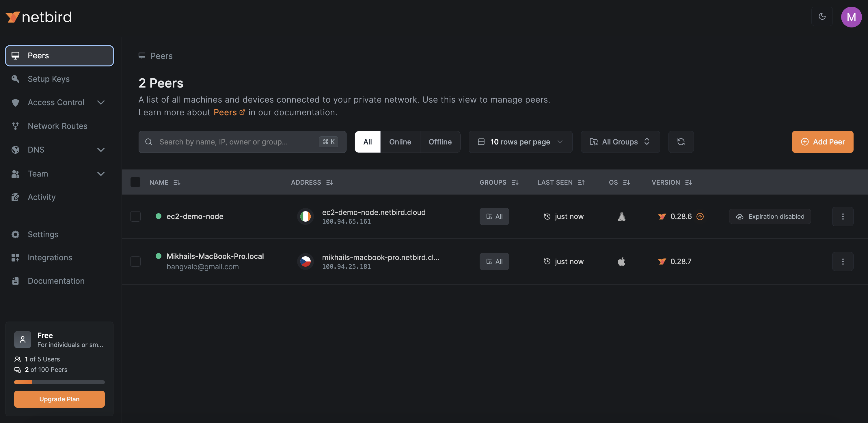Open the All Groups filter dropdown
868x423 pixels.
(x=620, y=142)
